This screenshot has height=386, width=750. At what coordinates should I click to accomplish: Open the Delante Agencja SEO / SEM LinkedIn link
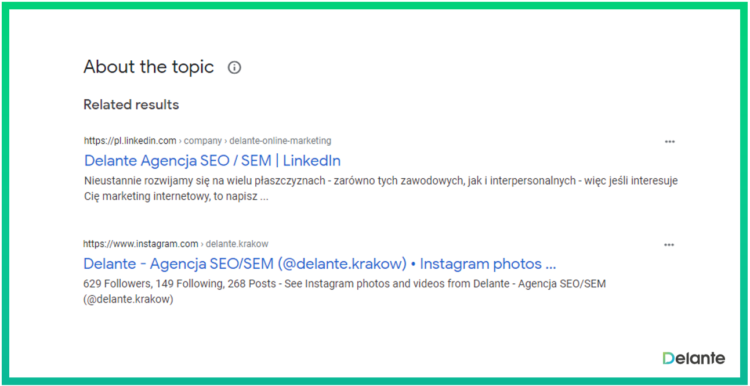[212, 161]
